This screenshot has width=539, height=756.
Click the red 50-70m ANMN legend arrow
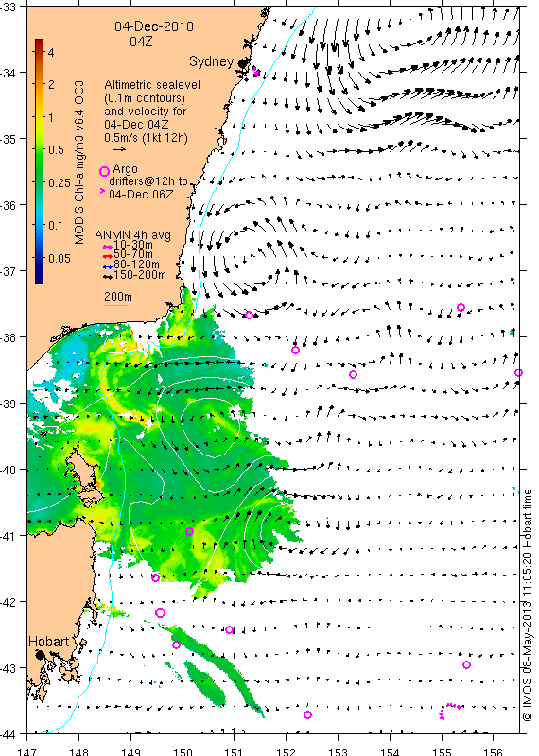pos(108,256)
